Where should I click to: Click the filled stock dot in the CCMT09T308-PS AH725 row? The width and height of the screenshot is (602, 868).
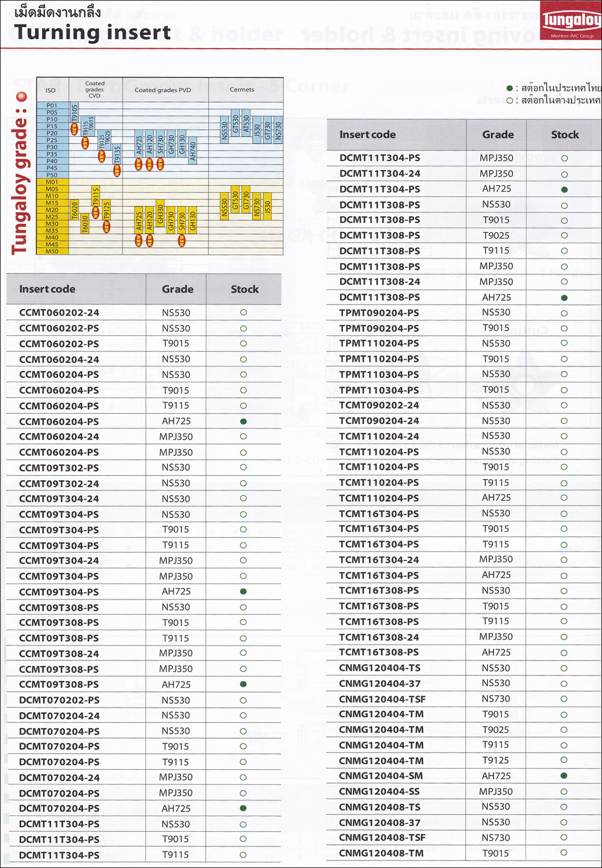[243, 684]
